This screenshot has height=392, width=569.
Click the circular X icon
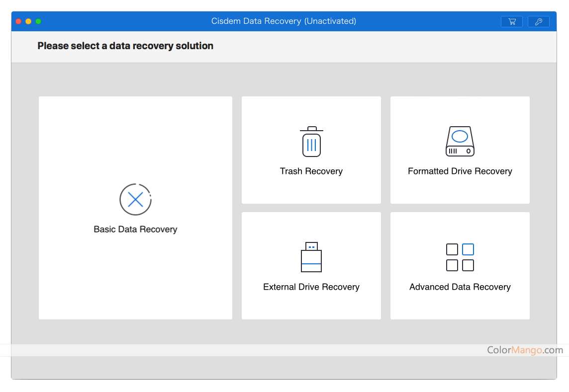135,200
